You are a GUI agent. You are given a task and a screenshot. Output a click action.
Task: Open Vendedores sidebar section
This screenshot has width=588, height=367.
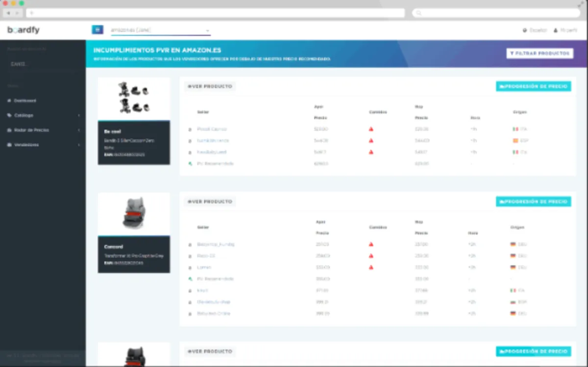pos(26,145)
